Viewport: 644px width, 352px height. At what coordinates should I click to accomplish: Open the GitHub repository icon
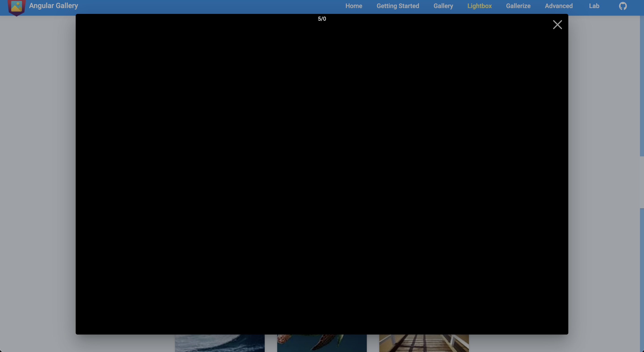coord(623,6)
